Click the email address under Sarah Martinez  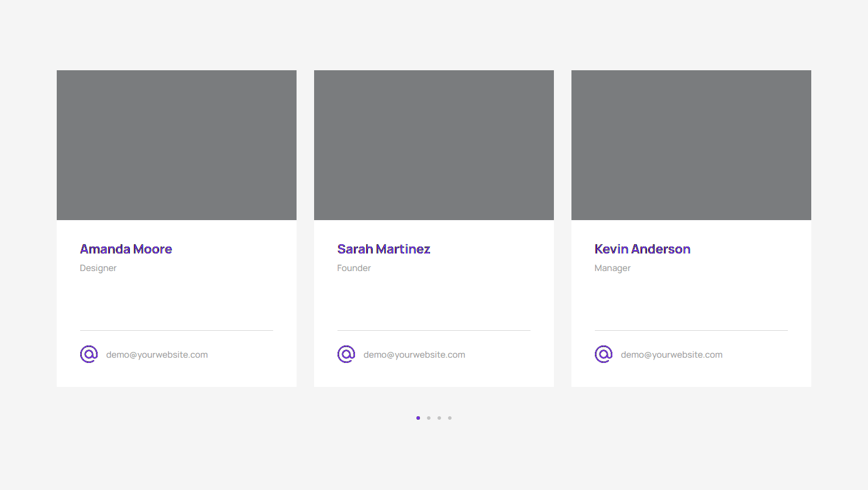(414, 355)
